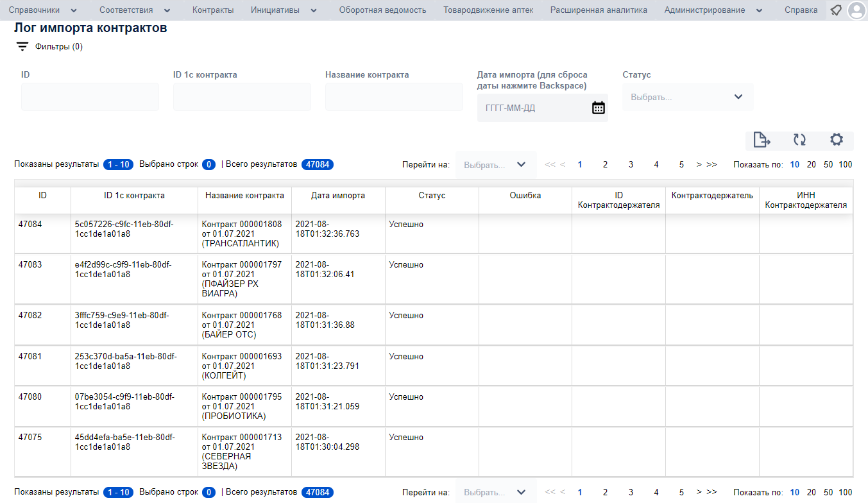Screen dimensions: 868x503
Task: Go to page 2 in bottom pagination
Action: (605, 493)
